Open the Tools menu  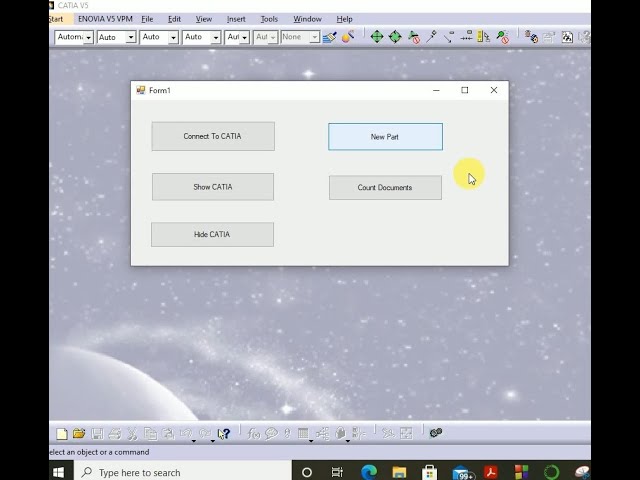(x=269, y=19)
